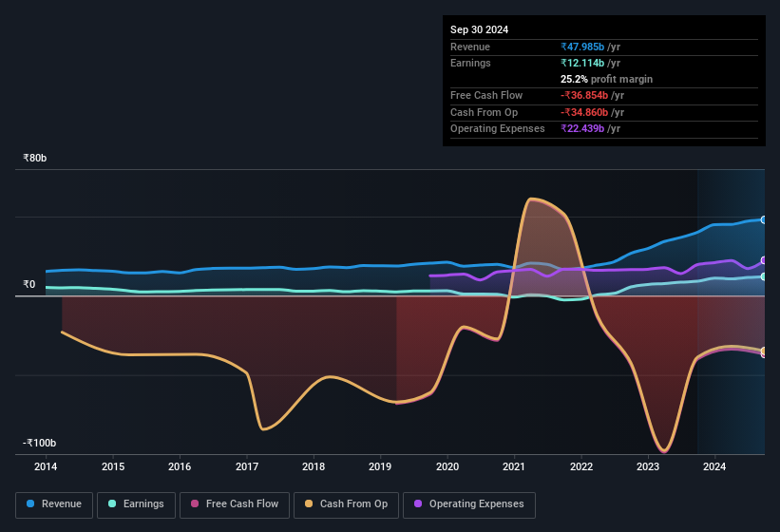
Task: Click the blue Revenue end-point marker on chart
Action: pyautogui.click(x=764, y=219)
